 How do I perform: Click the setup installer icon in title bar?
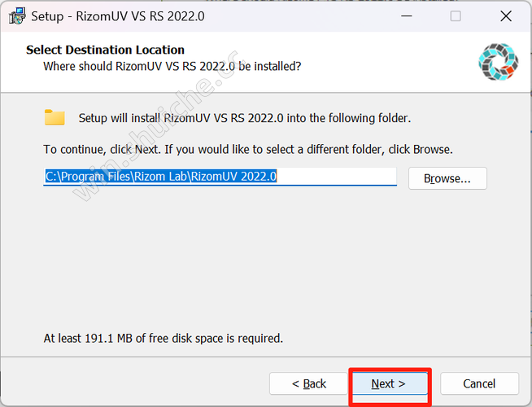pyautogui.click(x=17, y=16)
